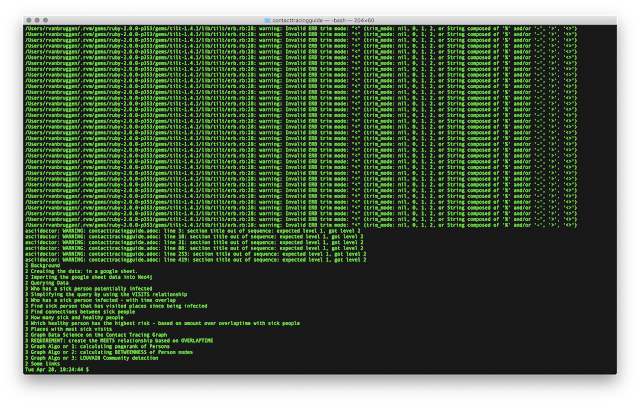Click 'Which healthy person has the highest risk' line

coord(162,323)
